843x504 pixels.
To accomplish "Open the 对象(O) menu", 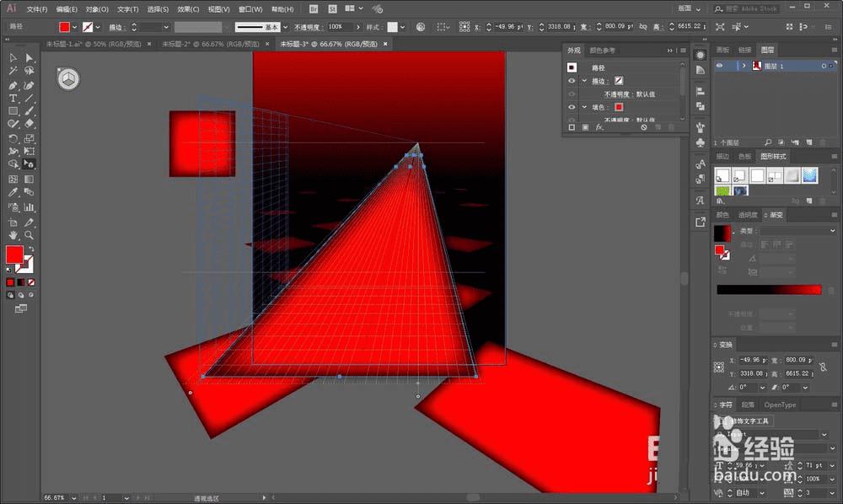I will 97,9.
